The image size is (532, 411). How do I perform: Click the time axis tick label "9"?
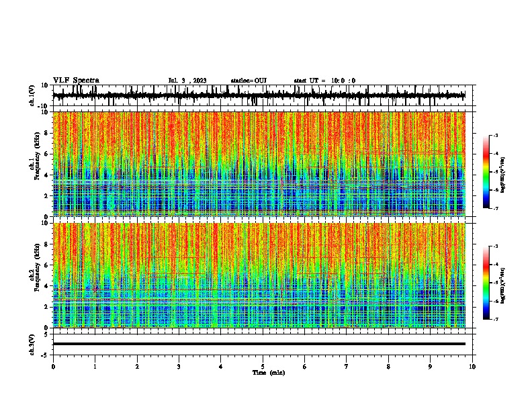pos(430,367)
